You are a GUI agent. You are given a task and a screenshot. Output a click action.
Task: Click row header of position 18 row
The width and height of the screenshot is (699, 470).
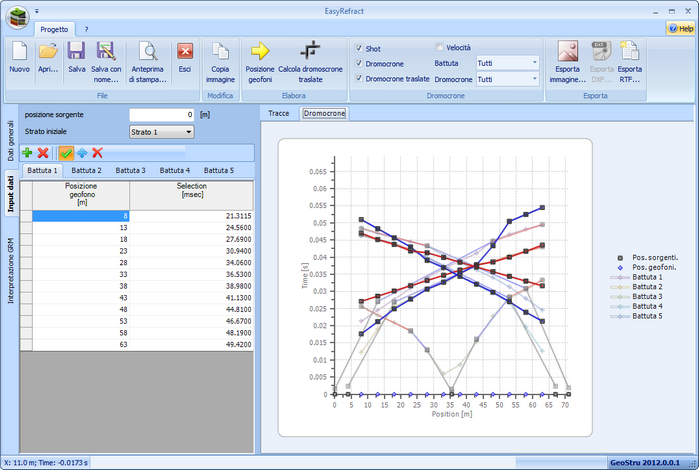click(x=26, y=239)
